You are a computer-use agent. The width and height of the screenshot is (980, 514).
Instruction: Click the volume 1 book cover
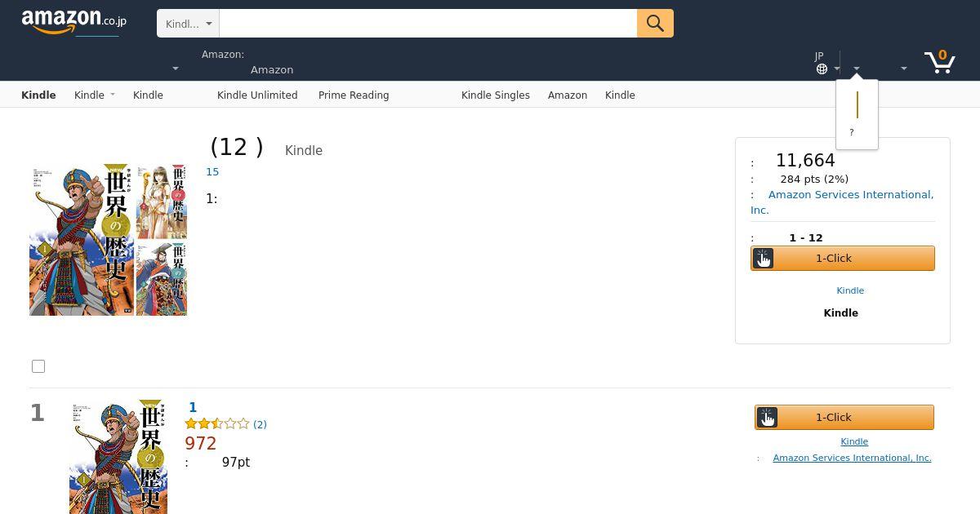pos(118,457)
